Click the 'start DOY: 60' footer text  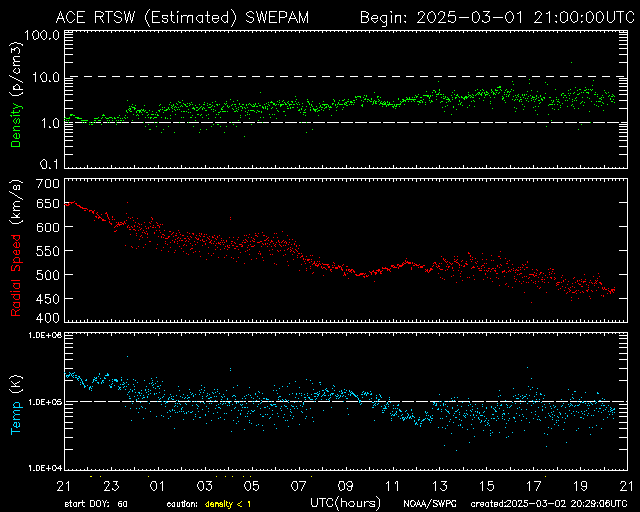coord(96,504)
